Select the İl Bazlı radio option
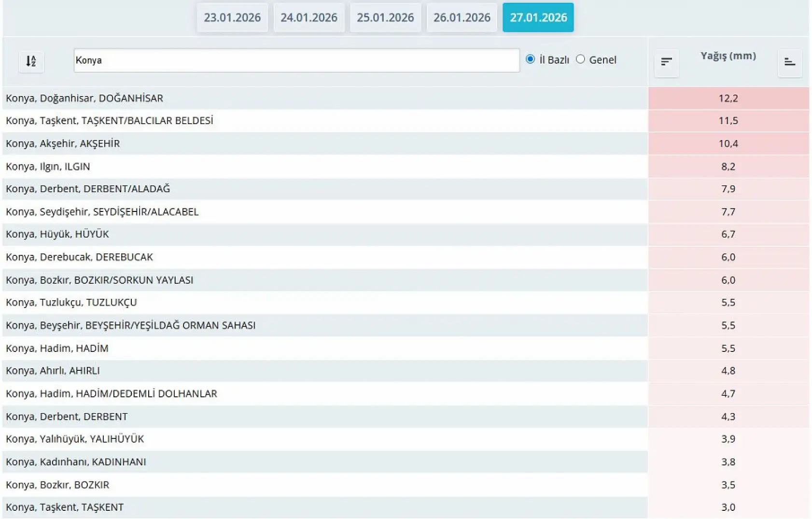Viewport: 812px width, 519px height. click(530, 59)
